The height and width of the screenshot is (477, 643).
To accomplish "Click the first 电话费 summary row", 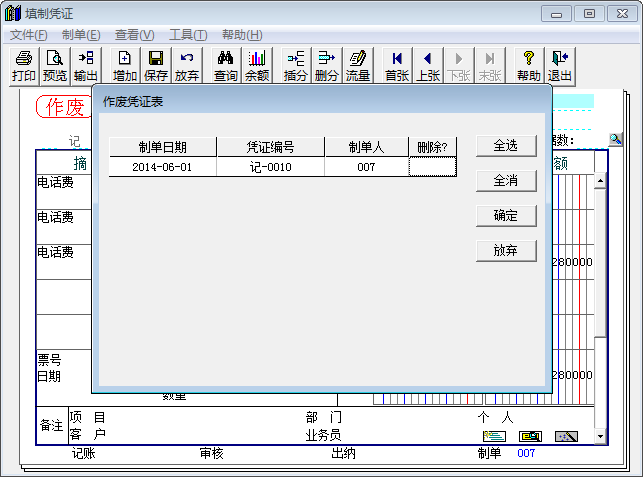I will pos(64,192).
